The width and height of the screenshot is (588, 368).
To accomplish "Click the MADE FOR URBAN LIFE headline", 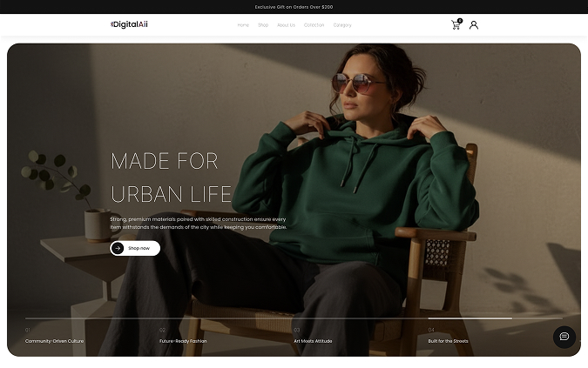I will coord(171,177).
